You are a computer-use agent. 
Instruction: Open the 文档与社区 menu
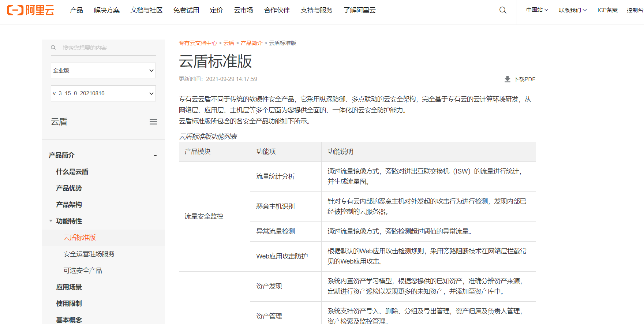(146, 10)
